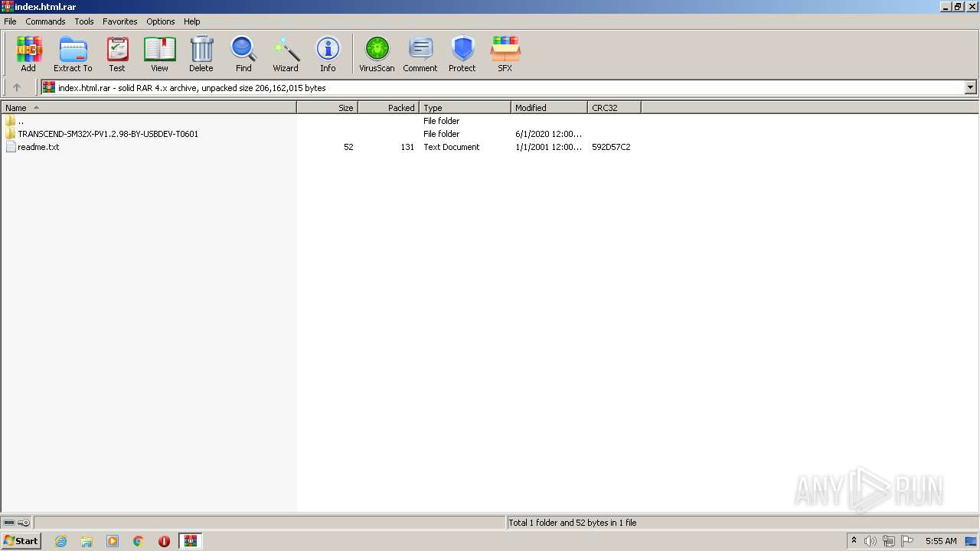This screenshot has width=980, height=551.
Task: Click the Add toolbar icon
Action: click(28, 54)
